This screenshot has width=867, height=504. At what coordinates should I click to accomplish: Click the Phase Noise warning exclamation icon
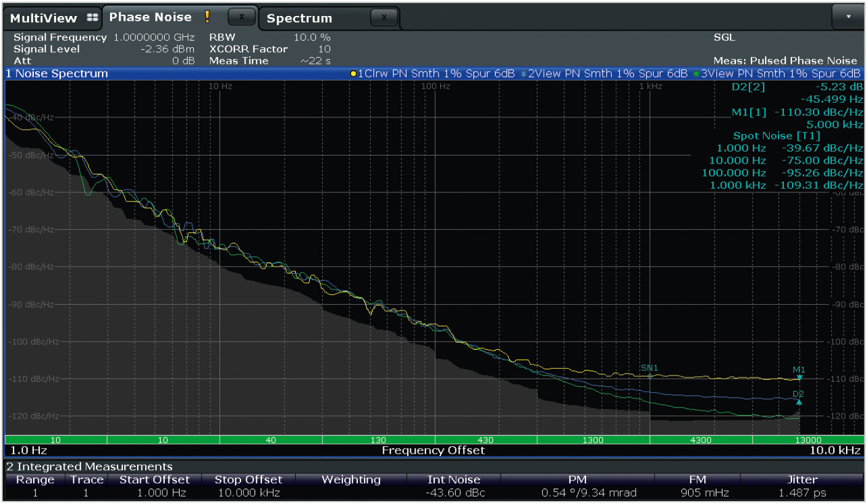click(x=208, y=17)
